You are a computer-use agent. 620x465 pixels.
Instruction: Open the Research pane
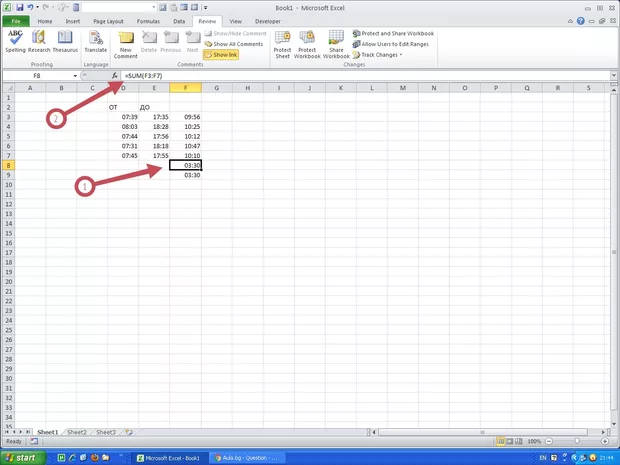[x=39, y=42]
